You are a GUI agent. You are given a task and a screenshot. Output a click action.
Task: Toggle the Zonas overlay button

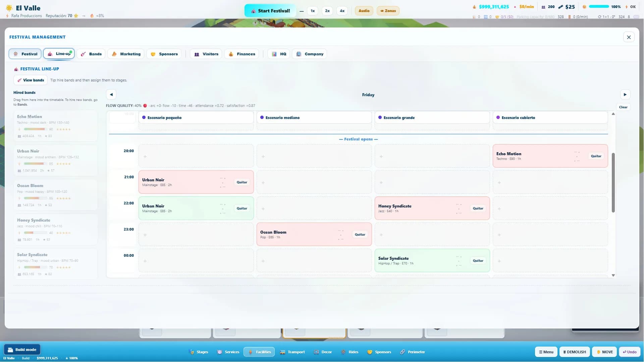tap(388, 11)
